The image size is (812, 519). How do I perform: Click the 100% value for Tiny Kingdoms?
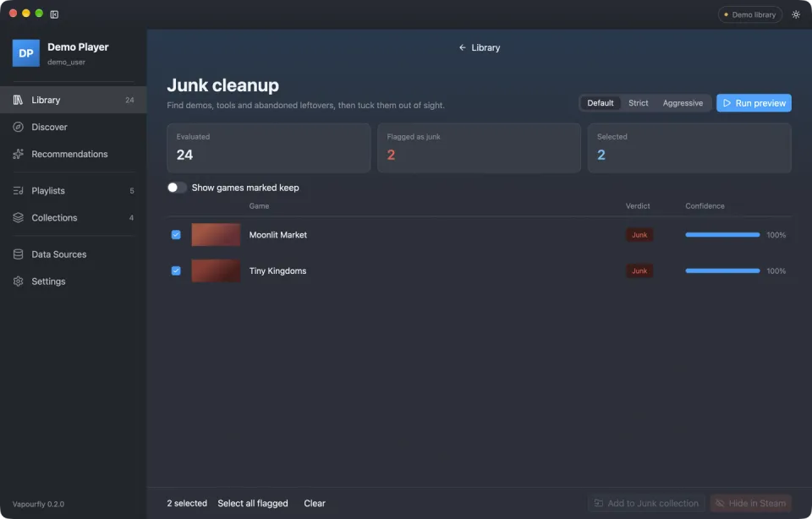[776, 270]
